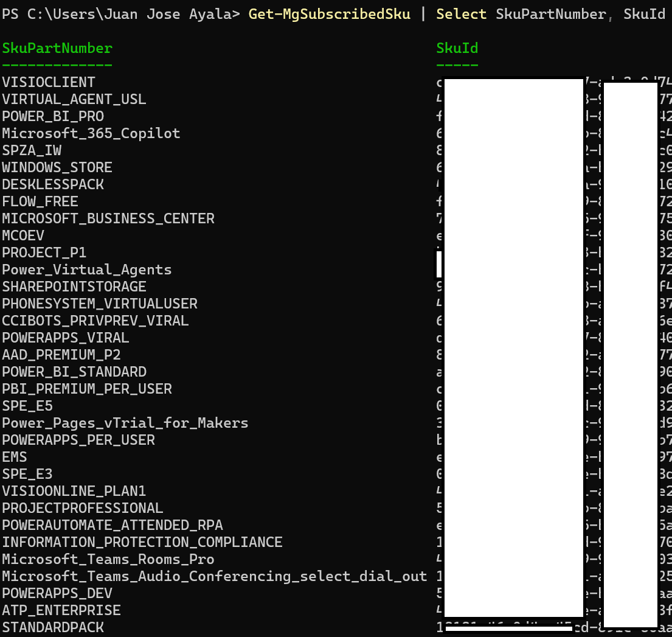Click the AAD_PREMIUM_P2 row
This screenshot has width=672, height=637.
click(x=66, y=355)
